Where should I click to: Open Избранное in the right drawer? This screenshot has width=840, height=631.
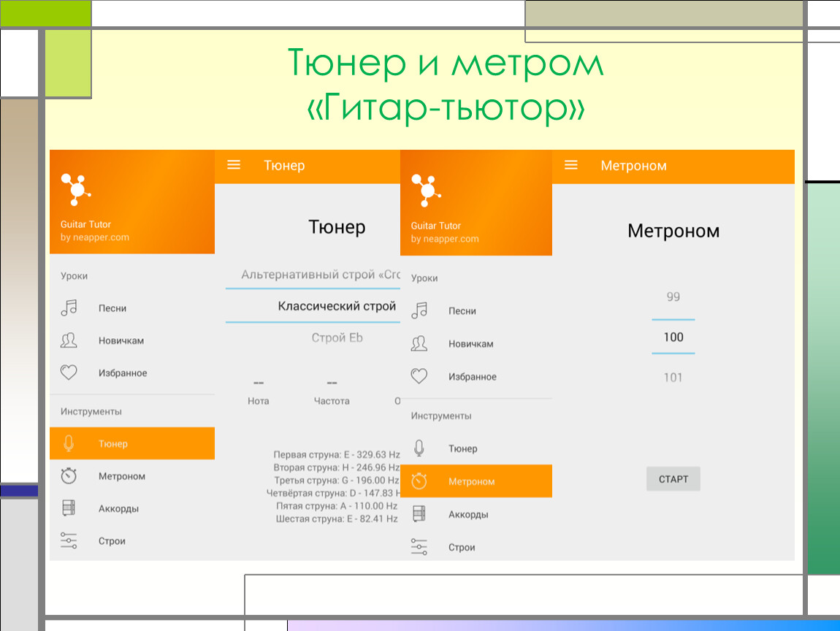[476, 377]
